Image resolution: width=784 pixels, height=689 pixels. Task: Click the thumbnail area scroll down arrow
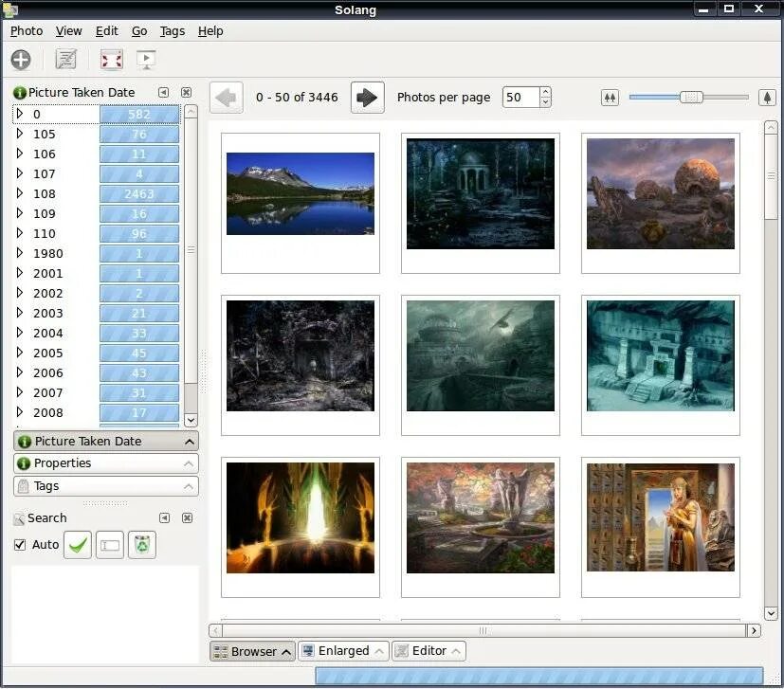771,613
